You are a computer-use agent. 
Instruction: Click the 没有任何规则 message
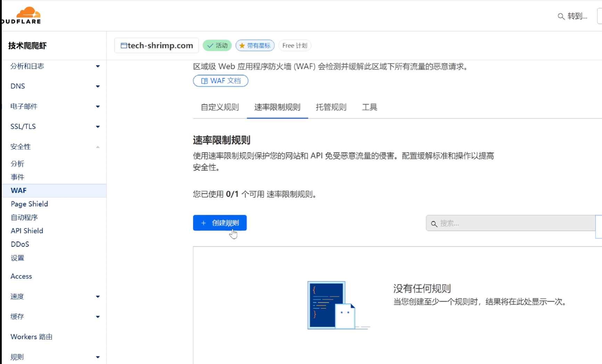[x=422, y=288]
